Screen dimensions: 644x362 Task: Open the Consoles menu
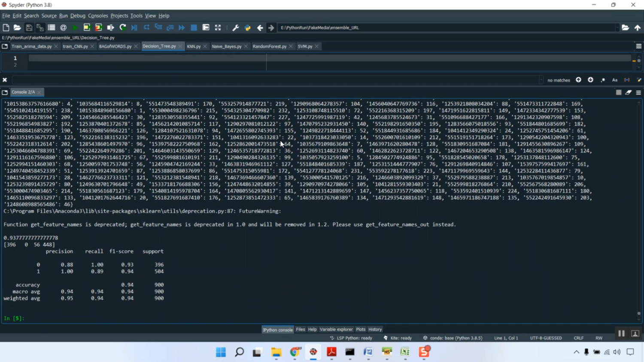pyautogui.click(x=98, y=16)
